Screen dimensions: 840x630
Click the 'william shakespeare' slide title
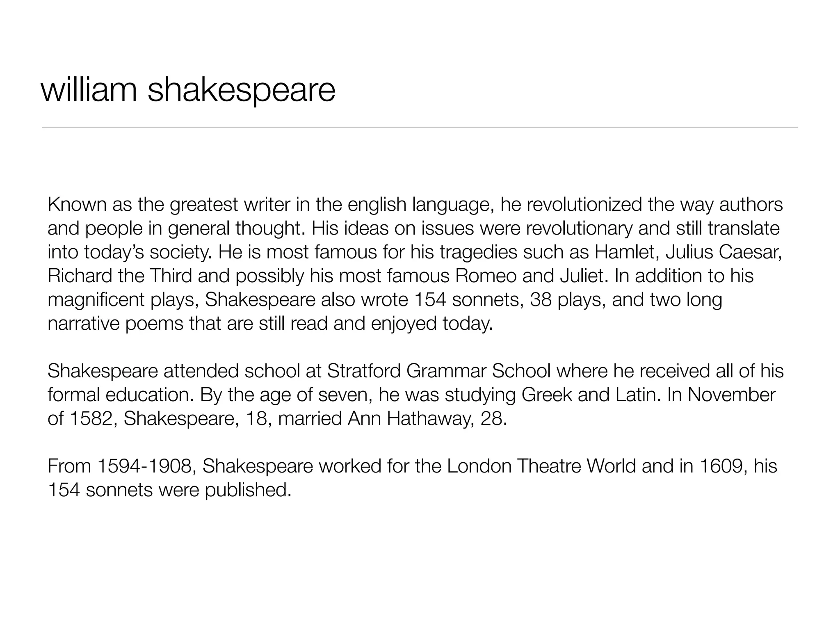coord(188,90)
